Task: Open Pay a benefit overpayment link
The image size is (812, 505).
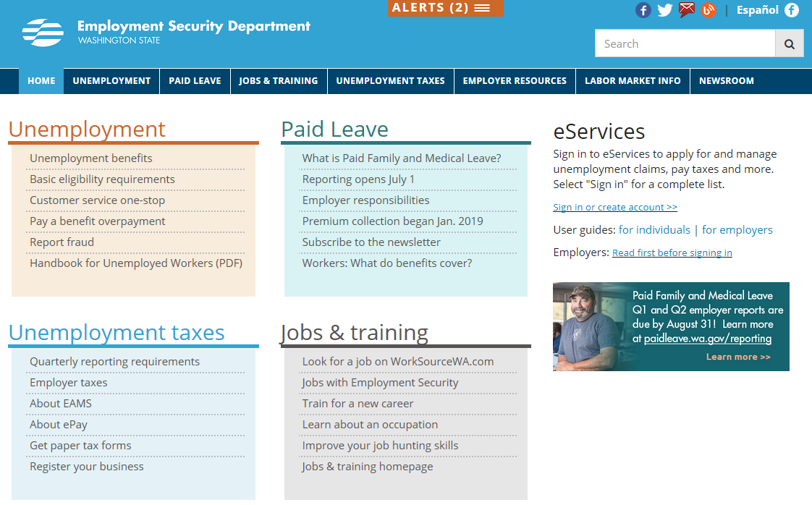Action: coord(98,221)
